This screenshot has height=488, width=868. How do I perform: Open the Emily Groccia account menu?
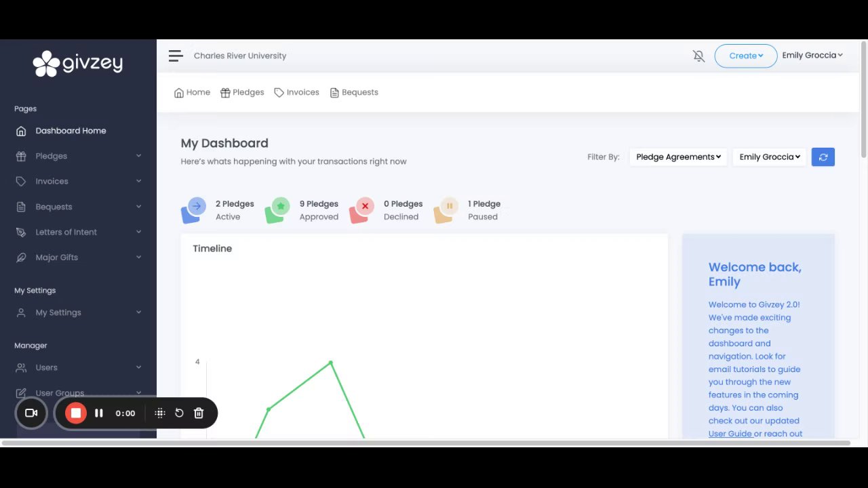point(812,56)
